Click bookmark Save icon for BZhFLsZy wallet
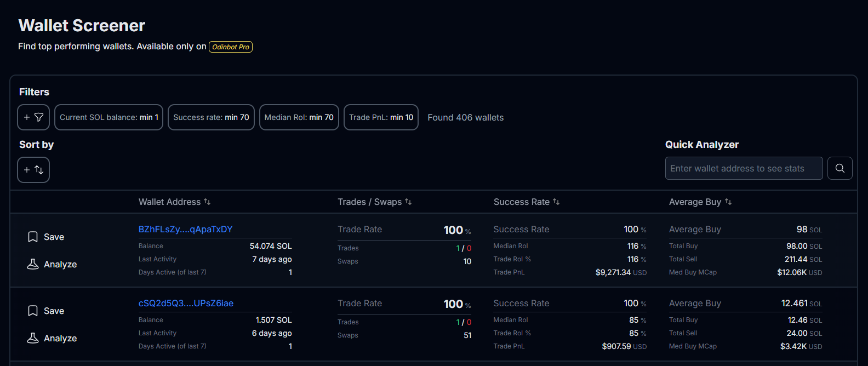The height and width of the screenshot is (366, 868). point(33,237)
